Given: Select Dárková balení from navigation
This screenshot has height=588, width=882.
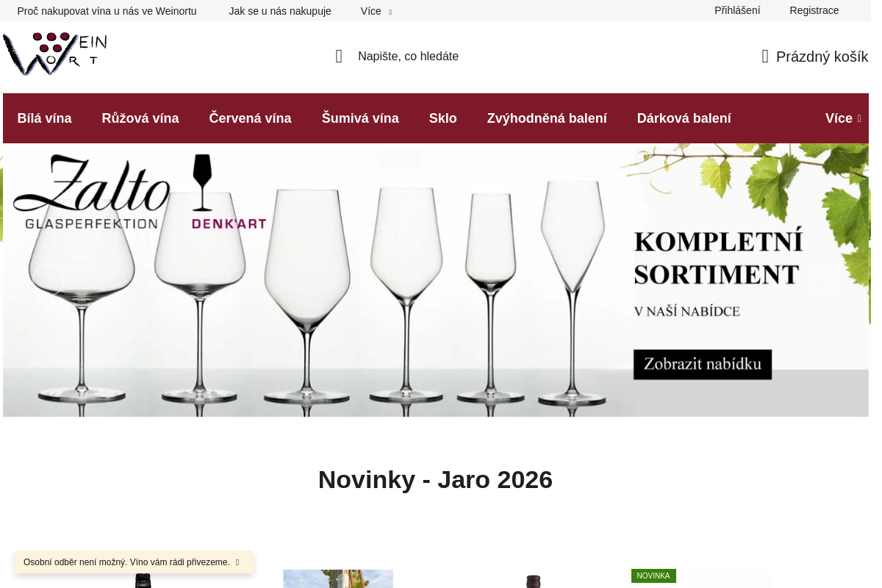Looking at the screenshot, I should [684, 118].
